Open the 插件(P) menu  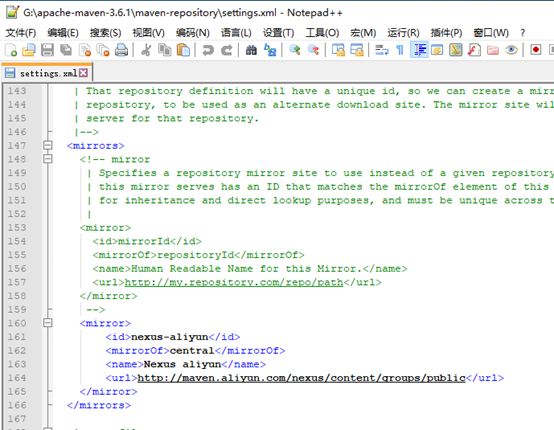[x=446, y=33]
